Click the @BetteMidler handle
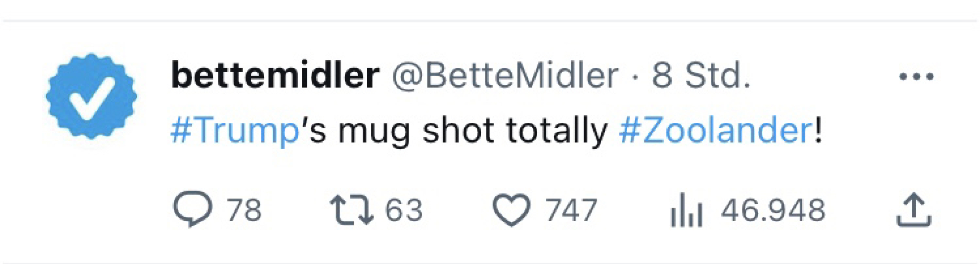Viewport: 980px width, 264px height. click(x=505, y=75)
